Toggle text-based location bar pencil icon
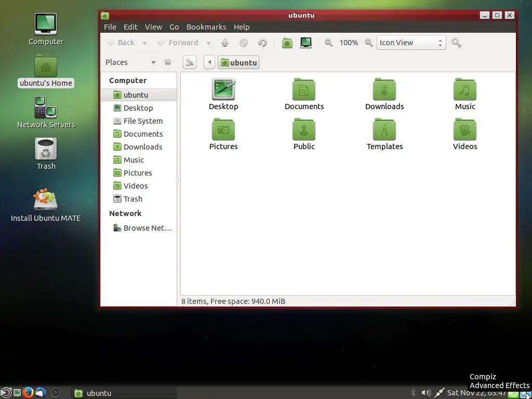Screen dimensions: 532x399 [189, 62]
